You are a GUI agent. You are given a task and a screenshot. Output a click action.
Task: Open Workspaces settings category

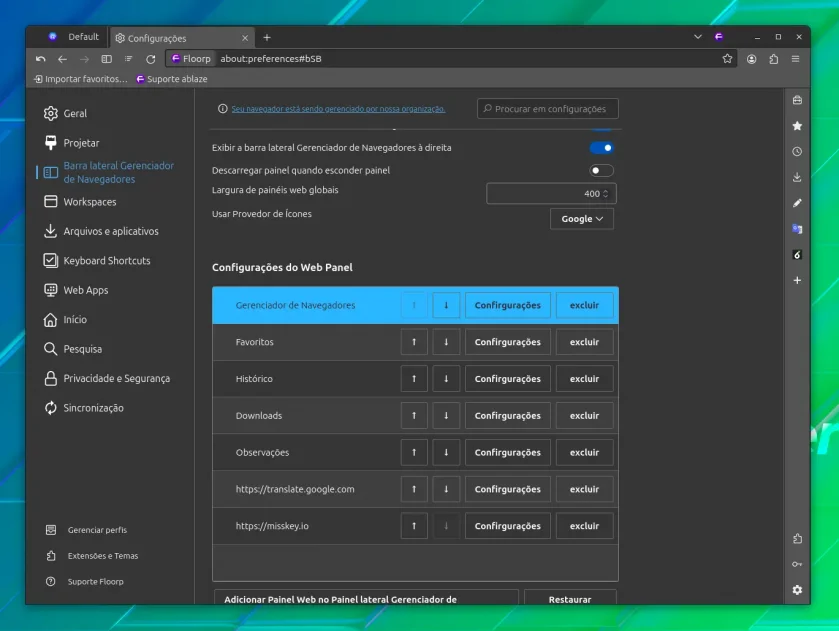point(80,202)
